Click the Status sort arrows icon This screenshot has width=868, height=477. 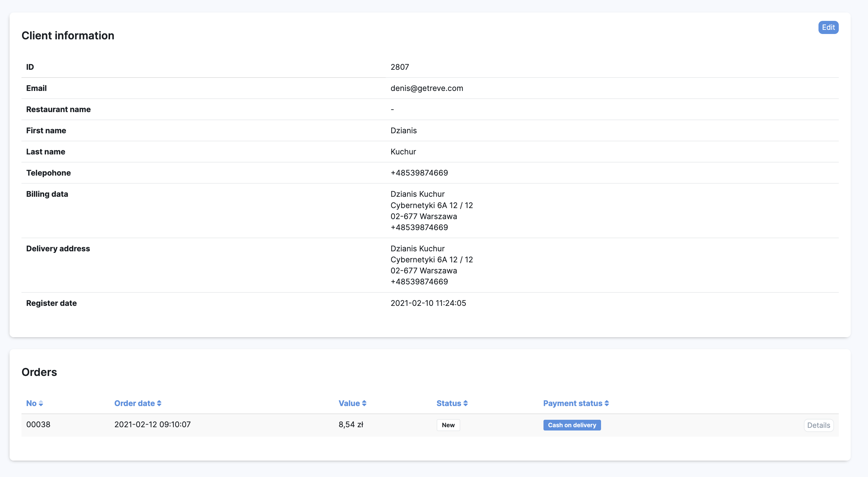[x=466, y=403]
